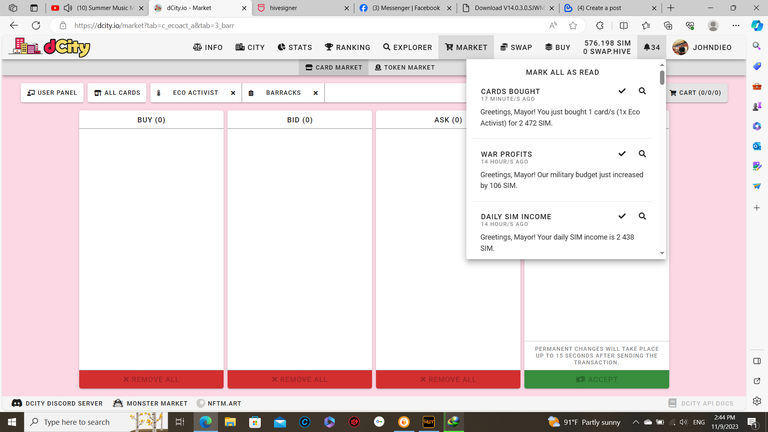Open the DCITY DISCORD SERVER link
768x432 pixels.
57,404
